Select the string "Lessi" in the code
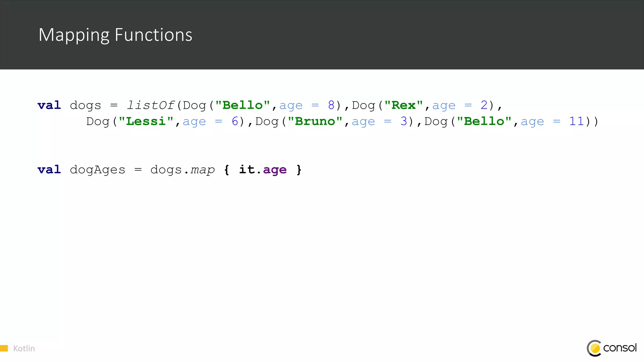 (146, 121)
